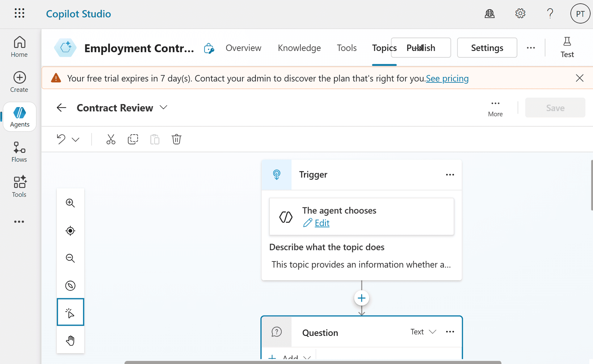Cut the selected node with scissors icon
Screen dimensions: 593x364
pyautogui.click(x=111, y=139)
